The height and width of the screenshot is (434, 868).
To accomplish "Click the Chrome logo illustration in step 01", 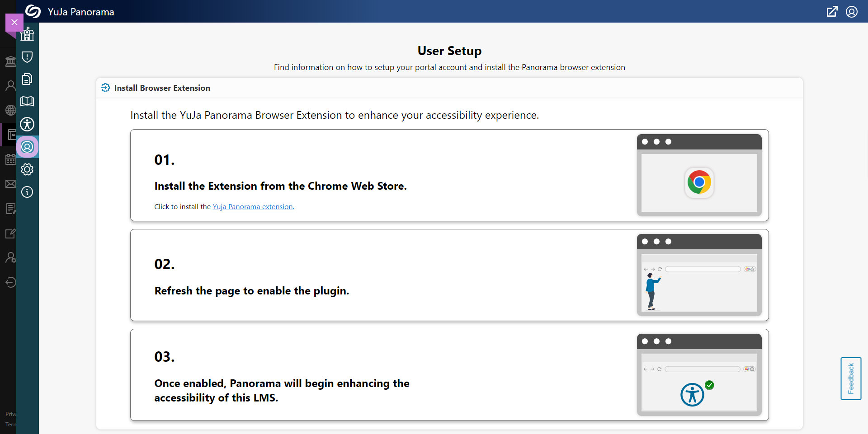I will click(699, 182).
